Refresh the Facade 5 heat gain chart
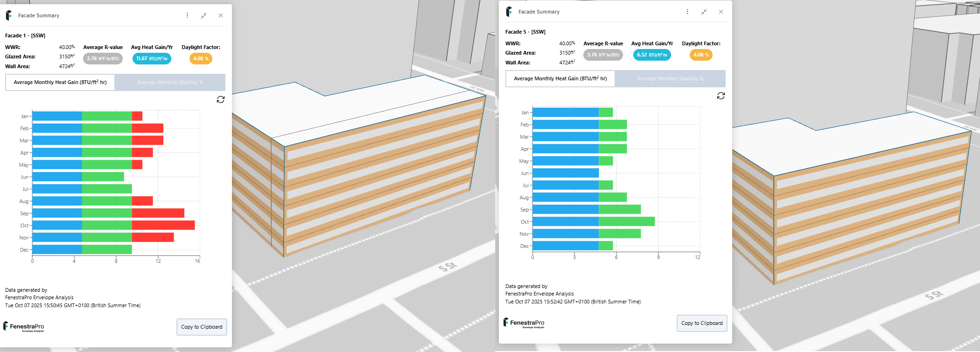The image size is (980, 352). [721, 96]
